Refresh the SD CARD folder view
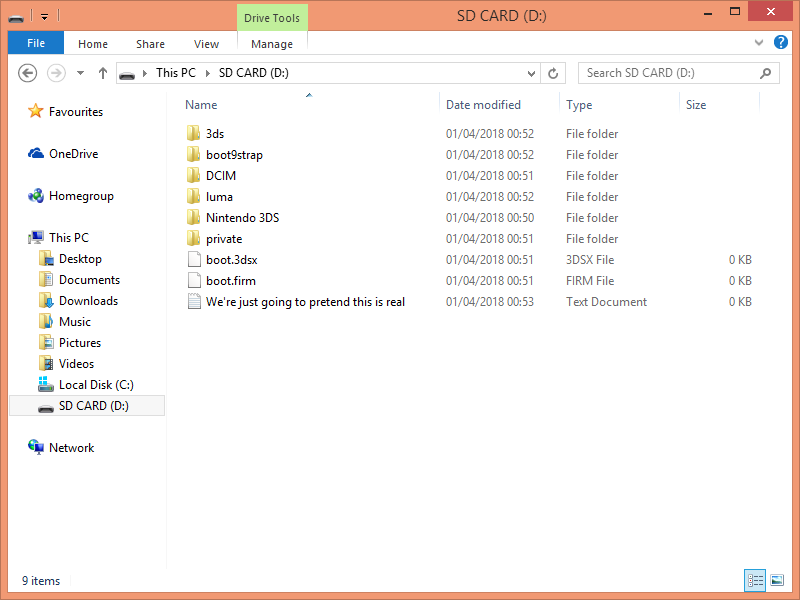 pos(554,73)
